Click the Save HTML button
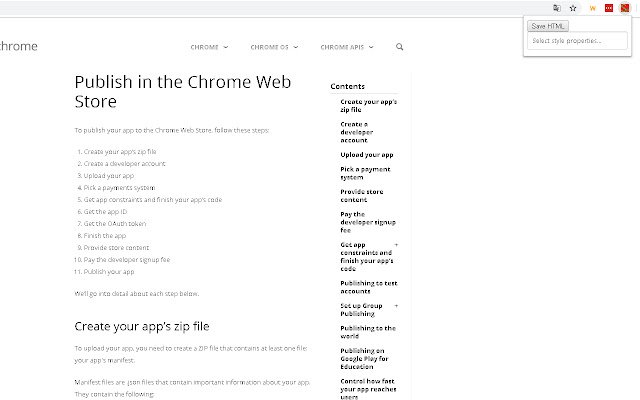This screenshot has width=640, height=400. (548, 26)
